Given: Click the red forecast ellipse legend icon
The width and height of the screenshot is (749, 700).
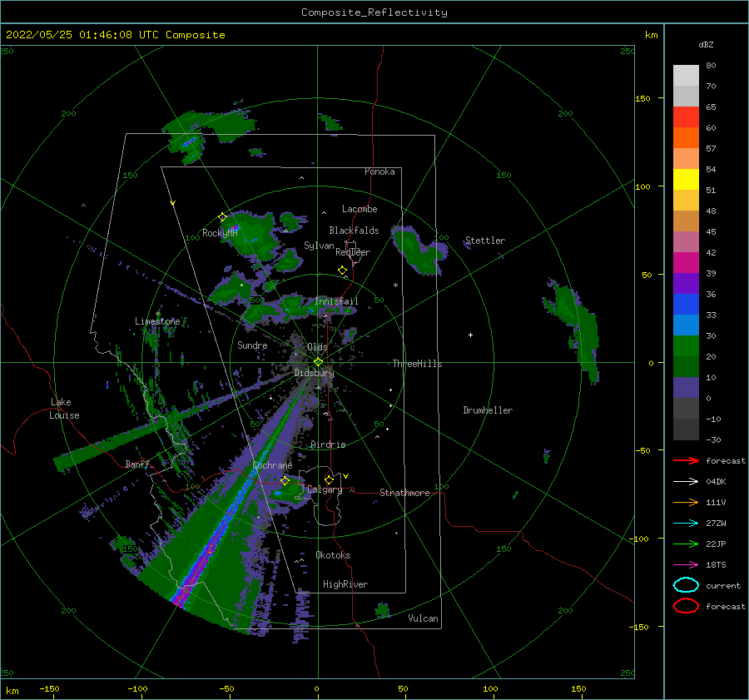Looking at the screenshot, I should coord(686,606).
